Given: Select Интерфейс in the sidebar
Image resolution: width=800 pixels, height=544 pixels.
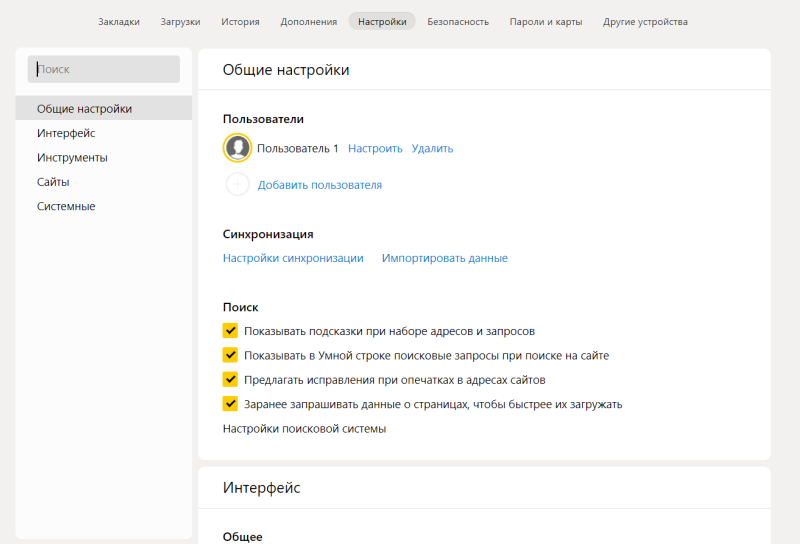Looking at the screenshot, I should pyautogui.click(x=66, y=133).
